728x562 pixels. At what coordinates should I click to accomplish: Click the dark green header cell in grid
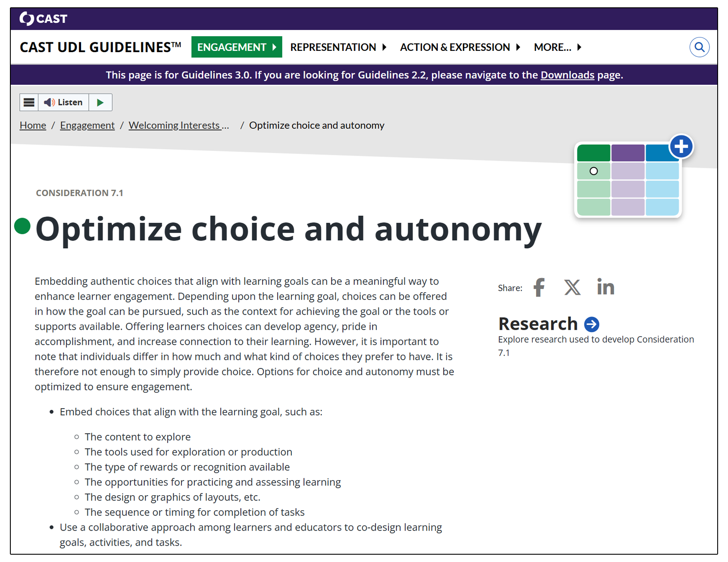[x=594, y=153]
